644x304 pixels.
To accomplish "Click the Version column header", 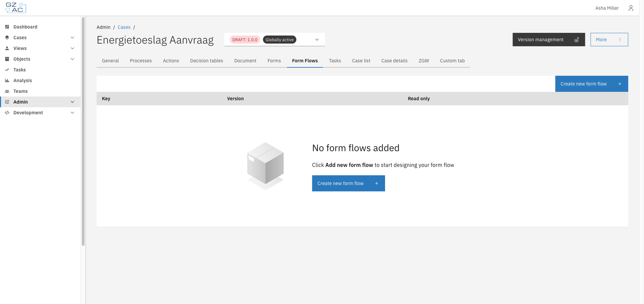I will tap(235, 99).
